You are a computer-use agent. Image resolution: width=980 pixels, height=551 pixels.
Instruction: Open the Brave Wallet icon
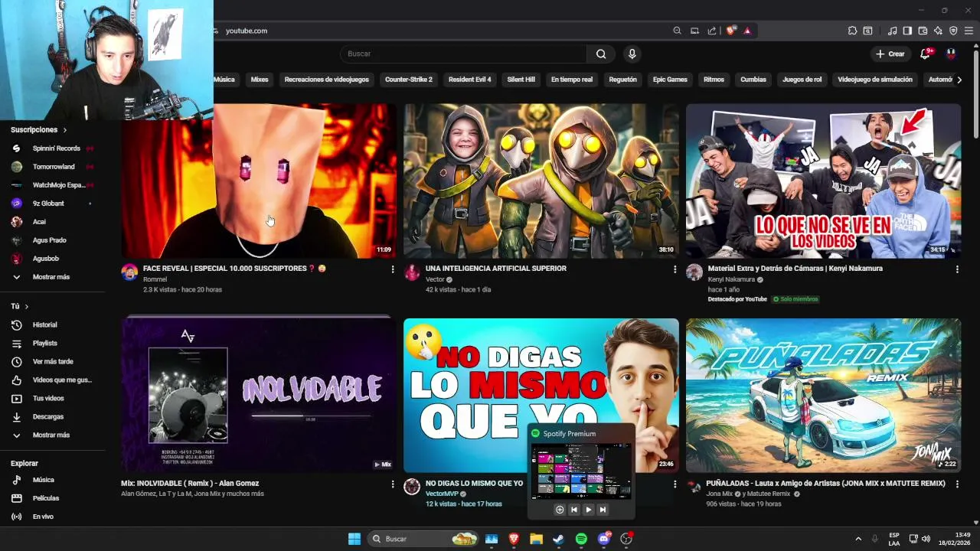click(923, 31)
